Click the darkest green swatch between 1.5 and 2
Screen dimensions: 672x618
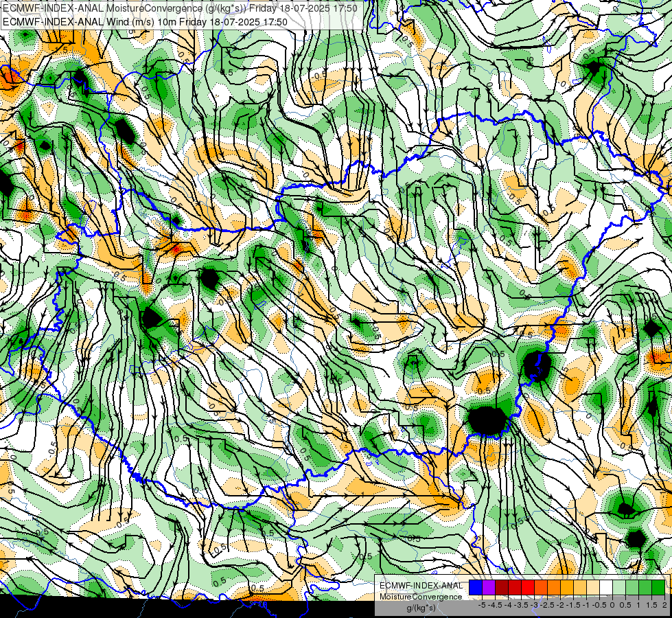point(658,587)
